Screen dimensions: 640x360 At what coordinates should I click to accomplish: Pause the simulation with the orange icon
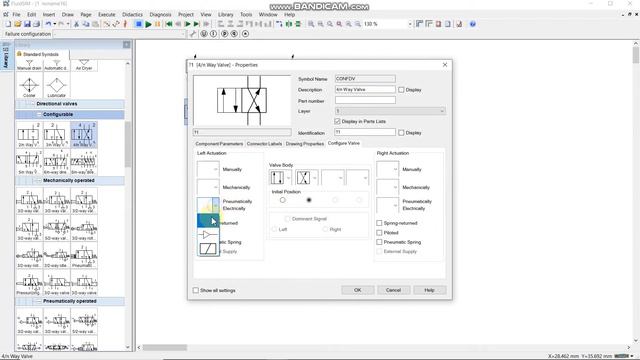pyautogui.click(x=158, y=24)
